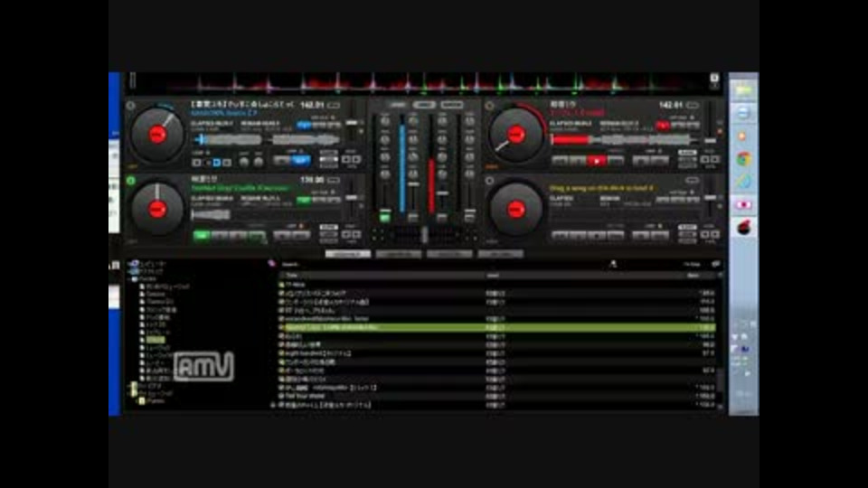Select the highlighted folder in the folder tree
Viewport: 868px width, 488px height.
coord(156,340)
